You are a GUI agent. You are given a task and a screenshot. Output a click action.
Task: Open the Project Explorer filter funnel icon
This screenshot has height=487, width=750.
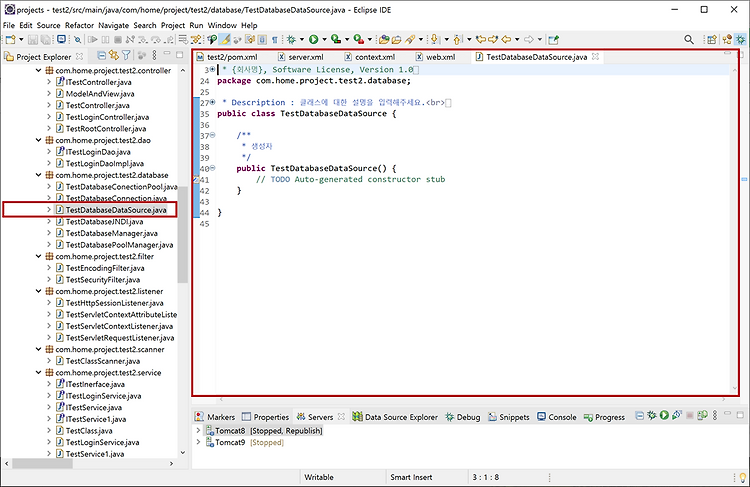point(126,55)
